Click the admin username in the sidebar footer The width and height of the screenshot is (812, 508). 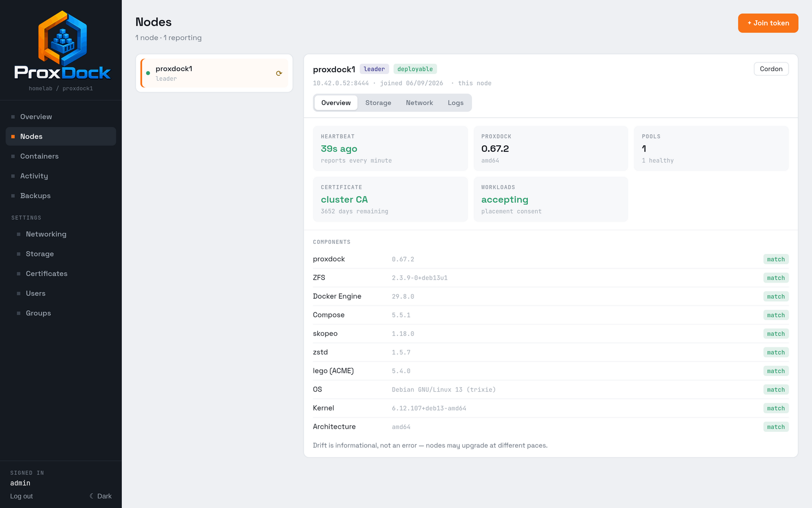coord(20,483)
